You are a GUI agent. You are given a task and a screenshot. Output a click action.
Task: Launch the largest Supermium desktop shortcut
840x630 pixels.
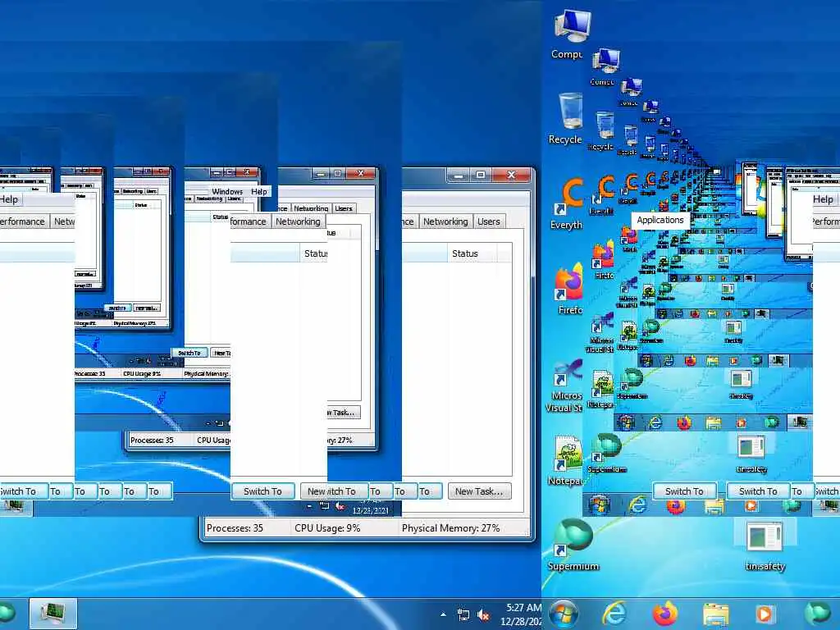click(x=573, y=546)
